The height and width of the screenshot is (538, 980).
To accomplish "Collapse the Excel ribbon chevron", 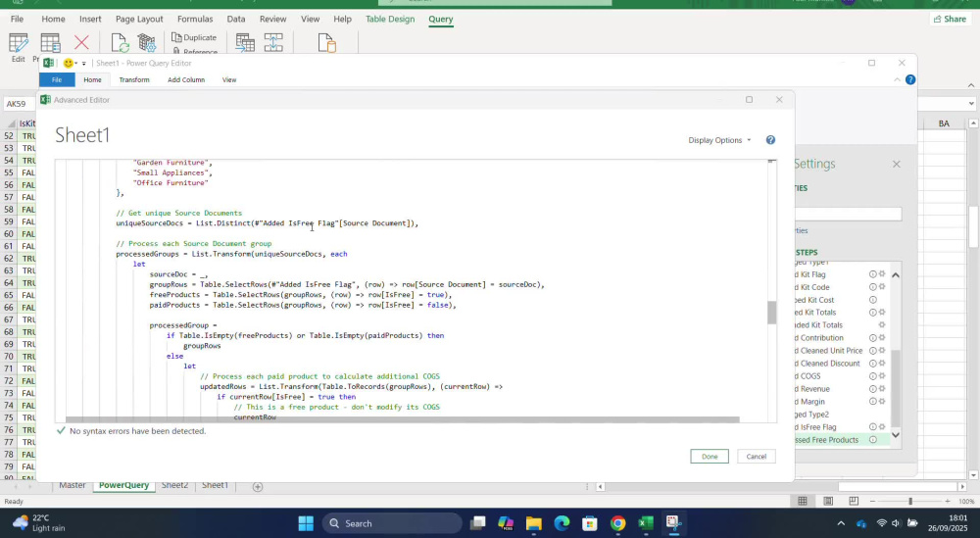I will (970, 85).
